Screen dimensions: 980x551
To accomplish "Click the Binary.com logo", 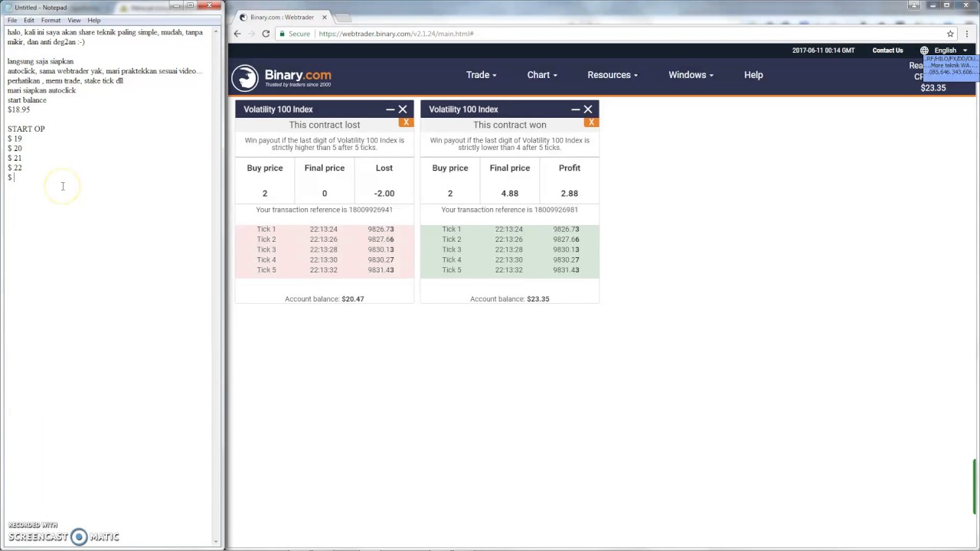I will point(282,77).
